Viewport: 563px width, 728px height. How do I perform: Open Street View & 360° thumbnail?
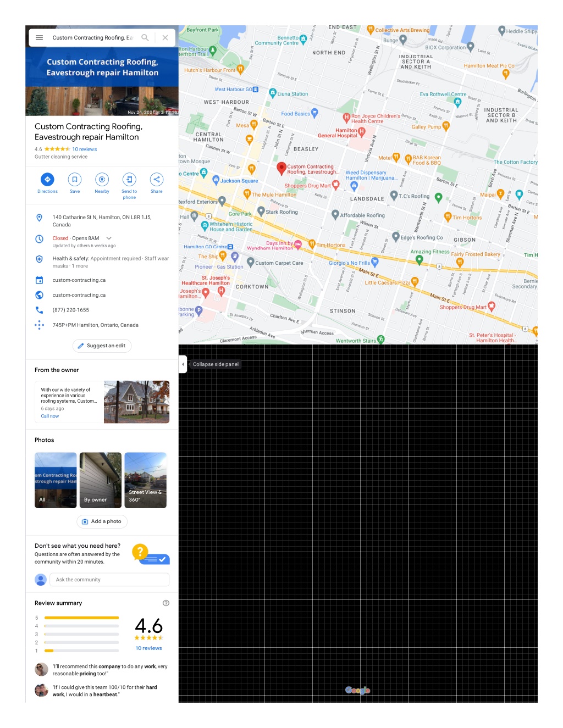point(146,480)
